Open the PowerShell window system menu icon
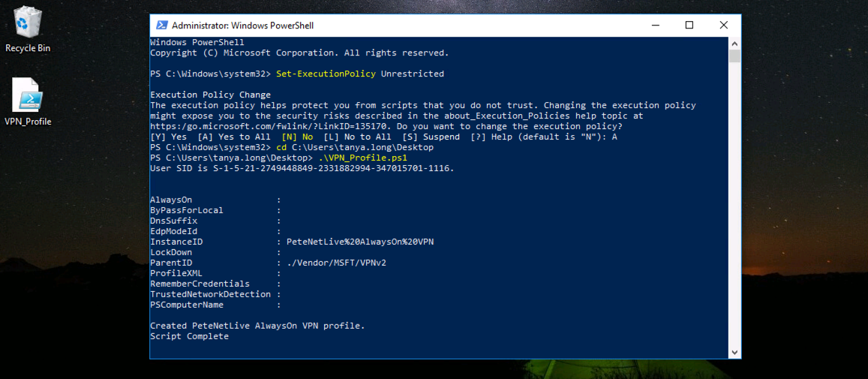This screenshot has width=868, height=379. [161, 25]
